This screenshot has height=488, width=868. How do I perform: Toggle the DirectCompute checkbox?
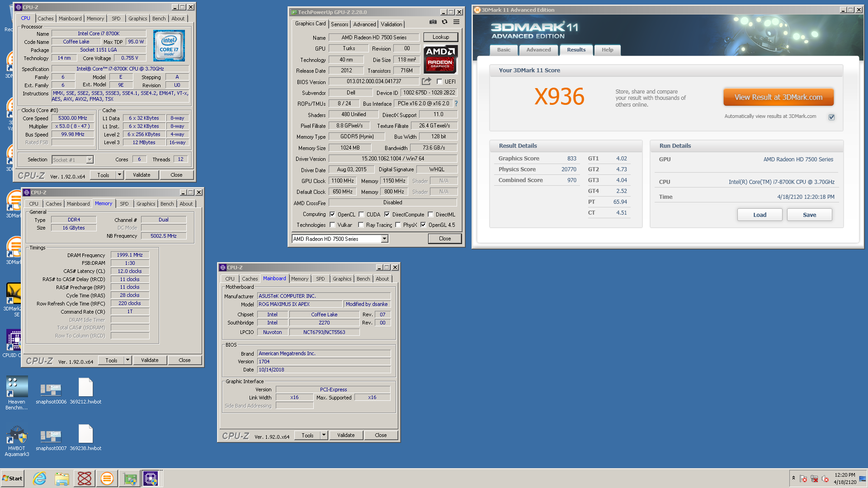point(387,215)
